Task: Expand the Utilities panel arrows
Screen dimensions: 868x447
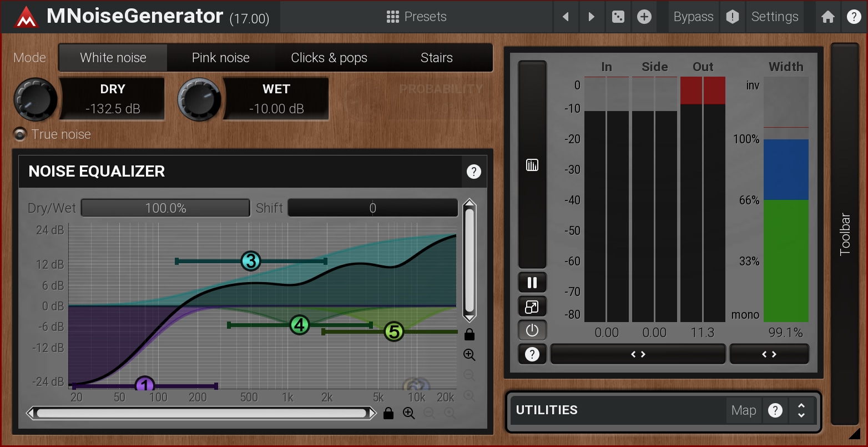Action: click(801, 410)
